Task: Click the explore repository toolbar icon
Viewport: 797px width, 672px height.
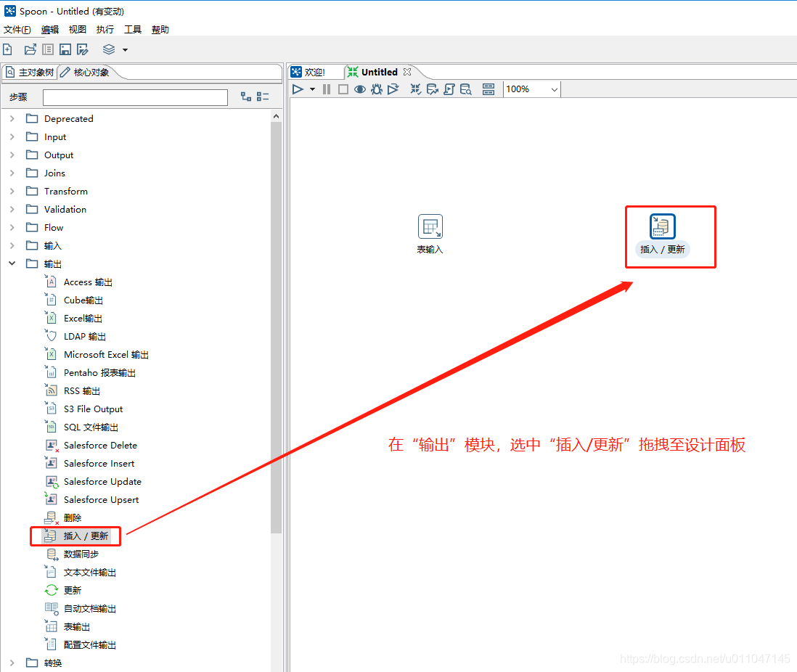Action: (48, 49)
